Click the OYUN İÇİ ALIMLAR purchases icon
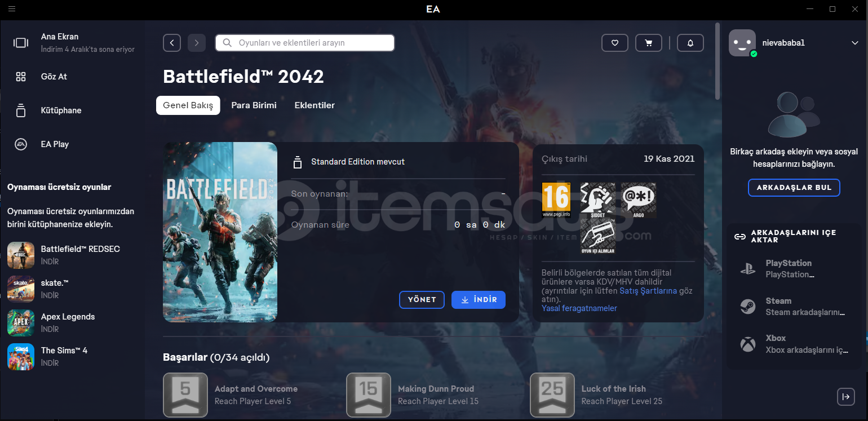The image size is (868, 421). click(598, 237)
